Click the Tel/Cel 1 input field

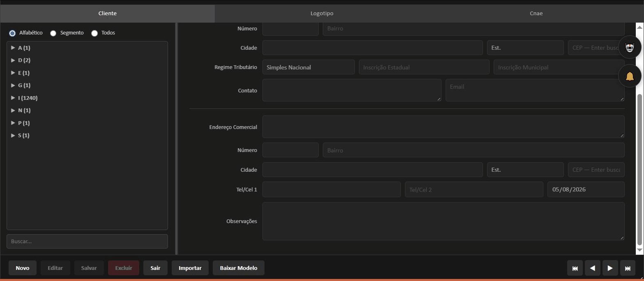[x=331, y=189]
